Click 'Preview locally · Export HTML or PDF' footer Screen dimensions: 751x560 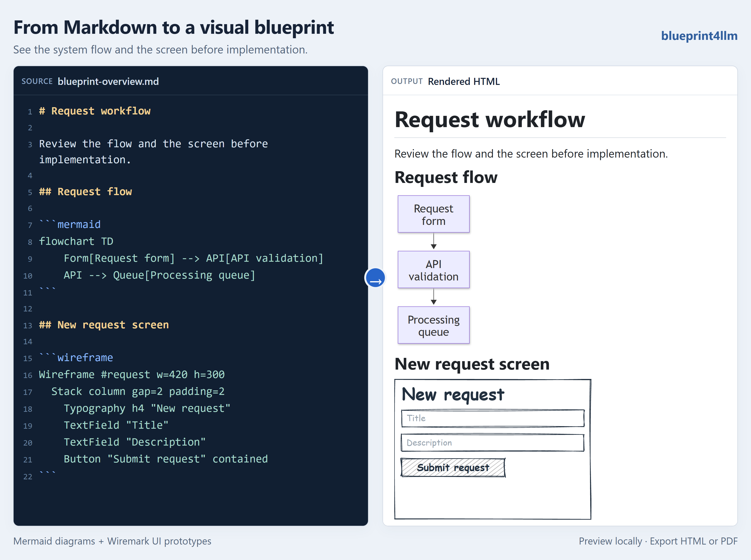pyautogui.click(x=658, y=541)
